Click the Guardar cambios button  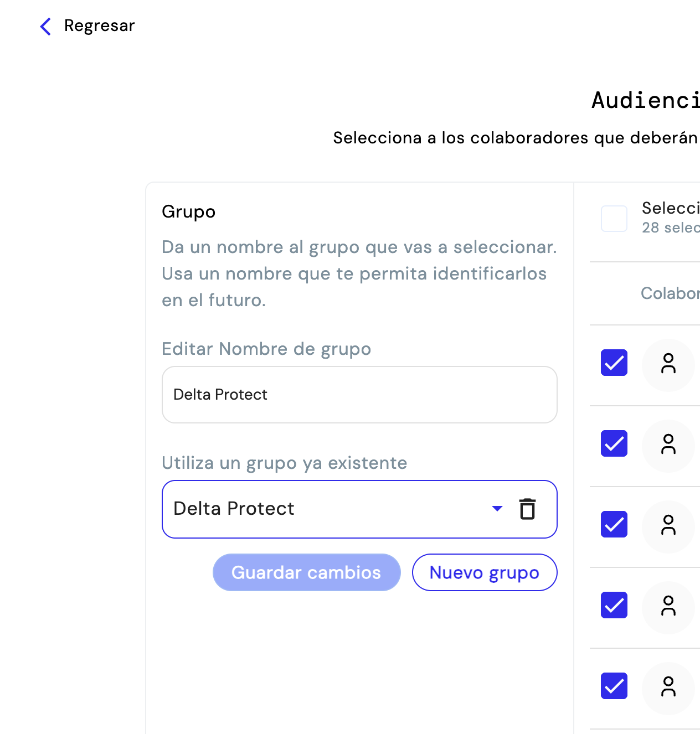[307, 572]
